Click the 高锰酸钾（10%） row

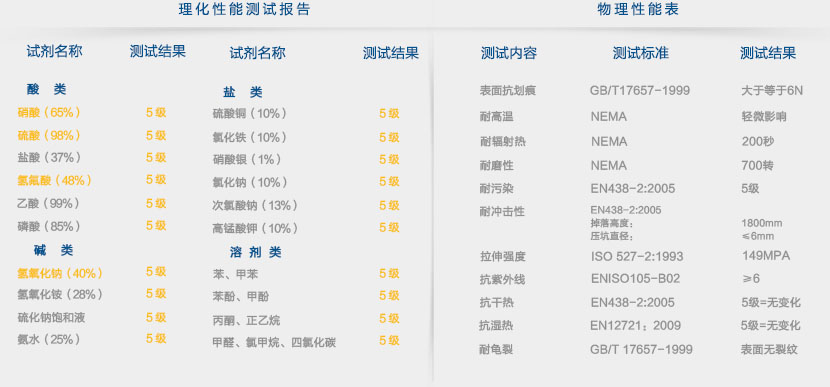click(x=255, y=229)
